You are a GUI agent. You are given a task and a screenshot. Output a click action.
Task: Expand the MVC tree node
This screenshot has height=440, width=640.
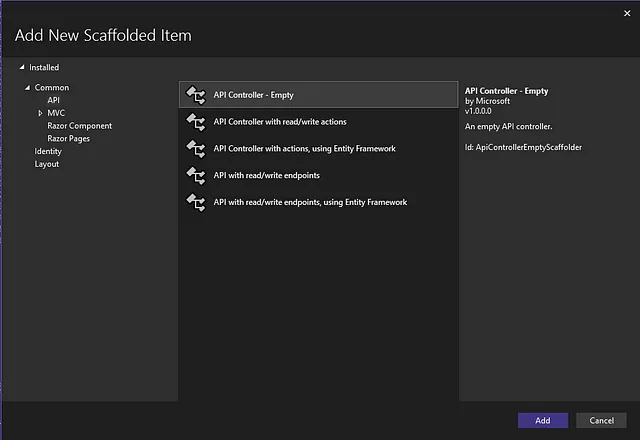pos(40,113)
